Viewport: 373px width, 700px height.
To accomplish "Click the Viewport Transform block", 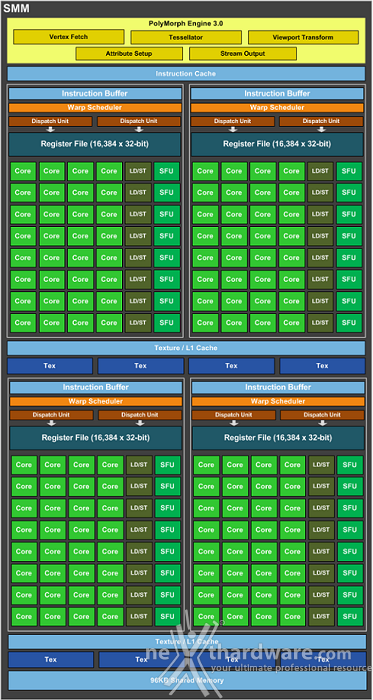I will [303, 38].
